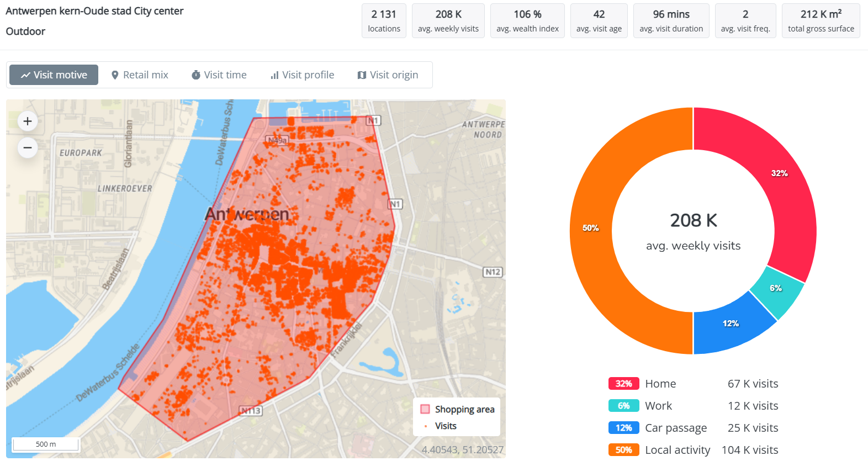Screen dimensions: 868x461
Task: Click the Work legend label
Action: pyautogui.click(x=659, y=406)
